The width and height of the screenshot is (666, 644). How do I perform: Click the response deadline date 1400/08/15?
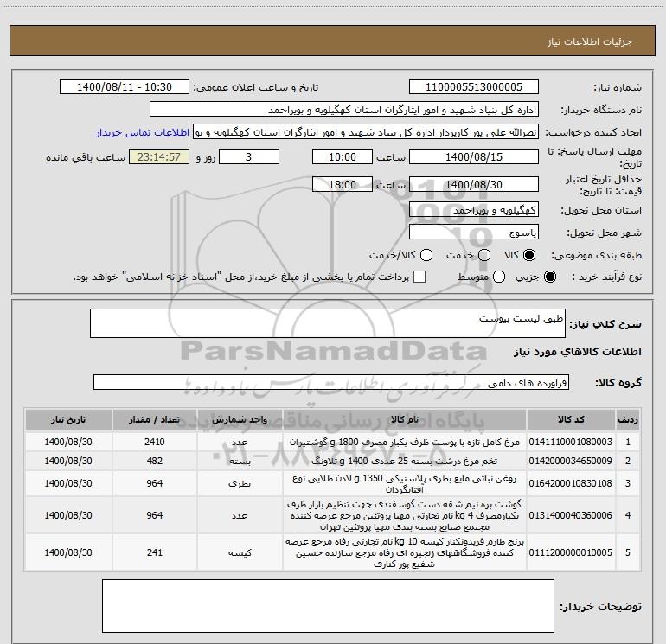coord(474,157)
